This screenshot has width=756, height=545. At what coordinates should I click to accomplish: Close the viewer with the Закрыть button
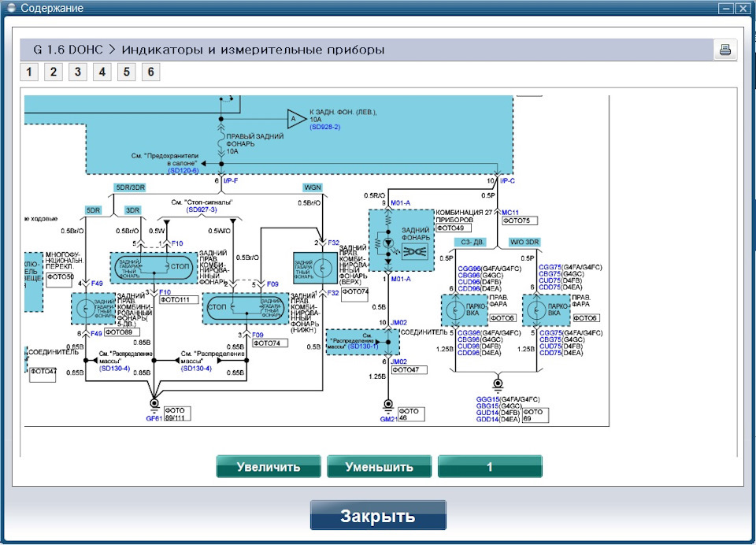coord(378,515)
